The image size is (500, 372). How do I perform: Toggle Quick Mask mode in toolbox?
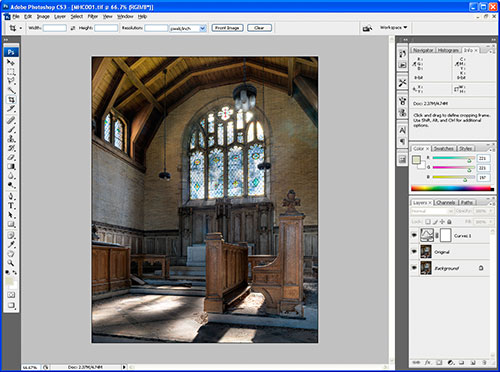point(11,295)
